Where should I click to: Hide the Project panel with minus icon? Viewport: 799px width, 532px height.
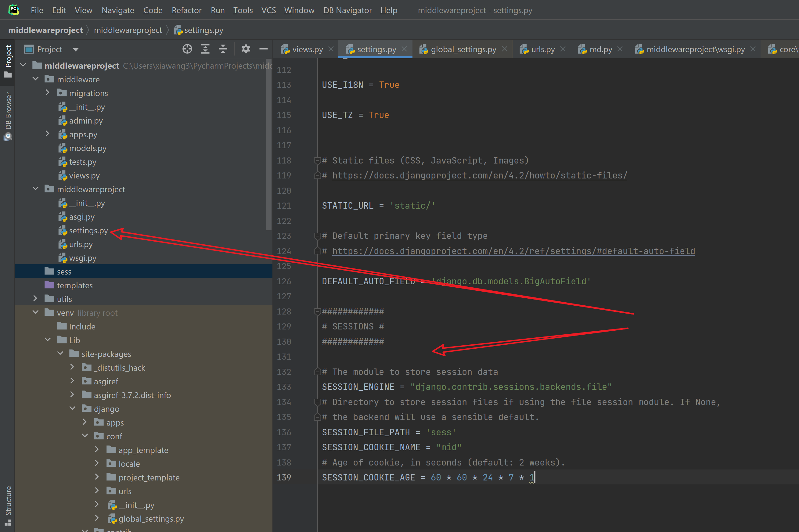264,49
